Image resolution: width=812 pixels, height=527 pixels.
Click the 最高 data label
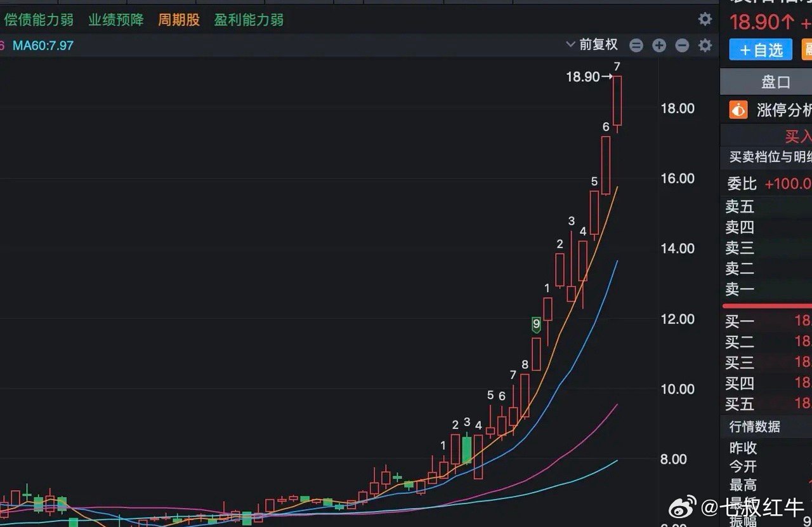click(x=743, y=486)
